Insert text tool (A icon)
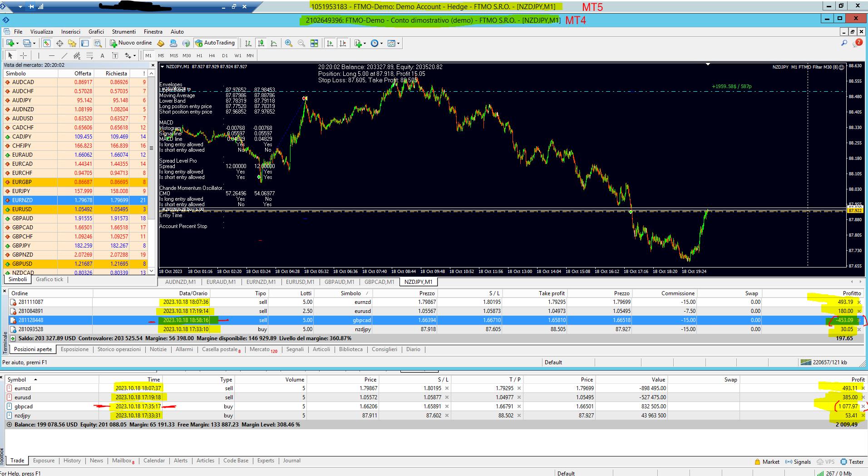 pyautogui.click(x=102, y=55)
